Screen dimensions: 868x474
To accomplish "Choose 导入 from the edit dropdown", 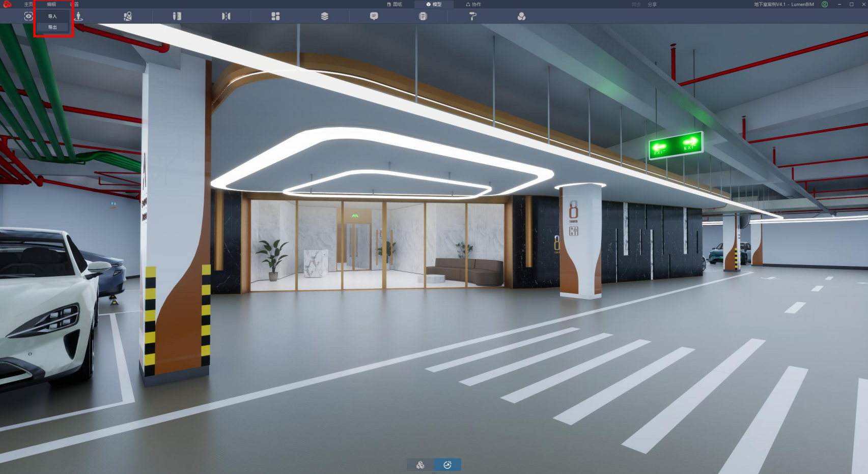I will click(x=52, y=16).
